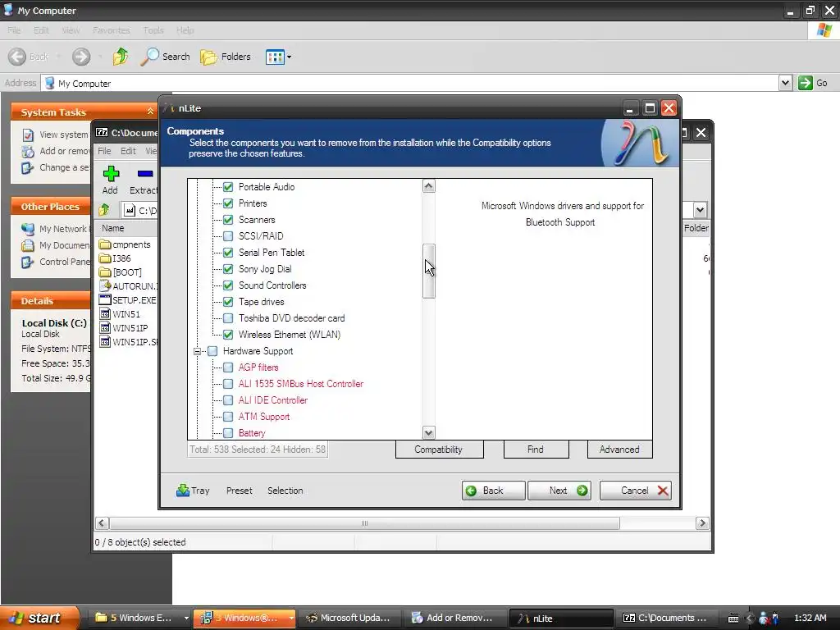Click the green Go arrow button
Screen dimensions: 840x630
click(806, 83)
